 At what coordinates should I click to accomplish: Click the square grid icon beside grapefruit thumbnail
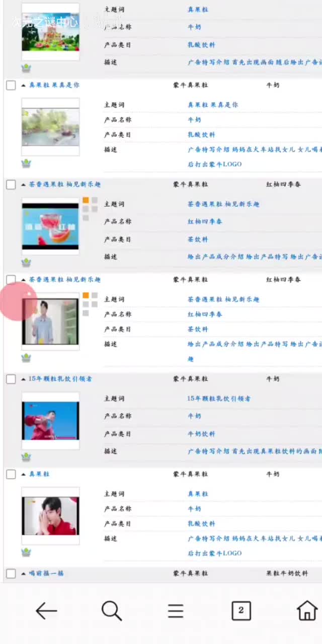point(90,209)
